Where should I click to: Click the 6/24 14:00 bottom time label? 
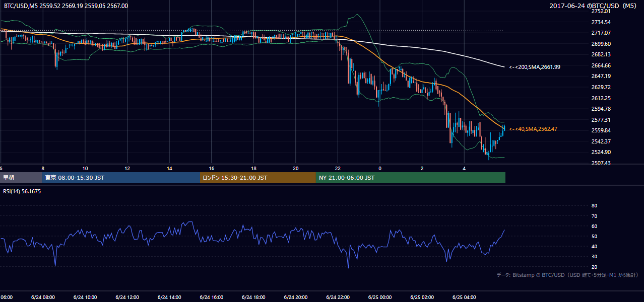coord(169,297)
